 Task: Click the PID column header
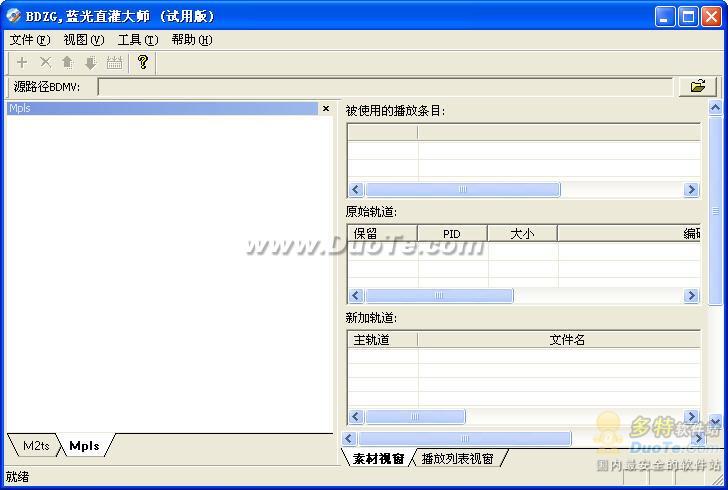pyautogui.click(x=452, y=233)
